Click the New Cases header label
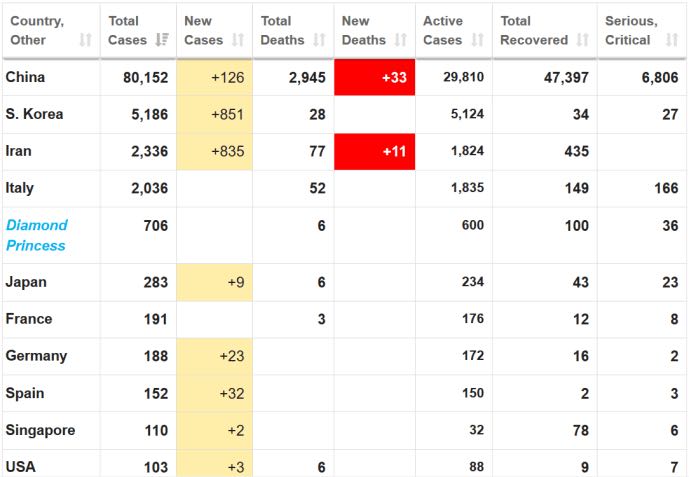 [203, 30]
